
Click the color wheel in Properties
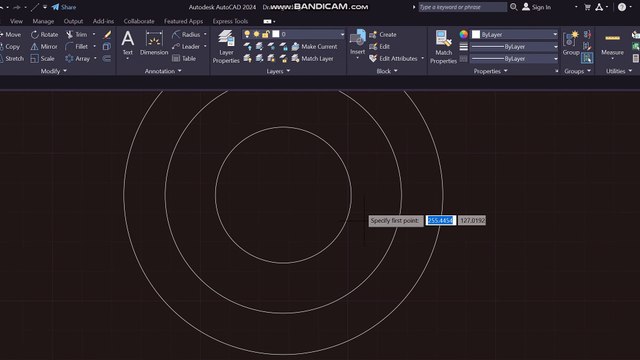(464, 35)
